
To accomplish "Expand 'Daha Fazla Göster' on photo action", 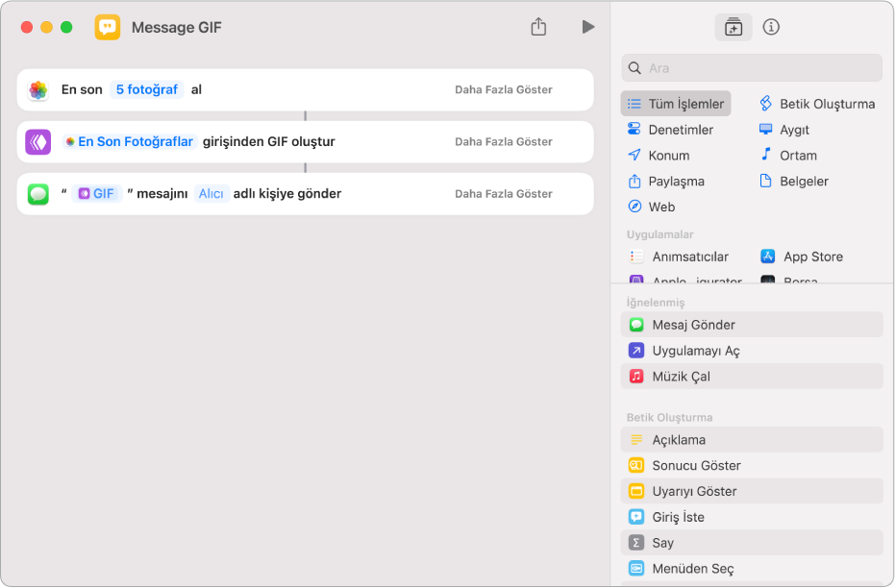I will [x=504, y=89].
